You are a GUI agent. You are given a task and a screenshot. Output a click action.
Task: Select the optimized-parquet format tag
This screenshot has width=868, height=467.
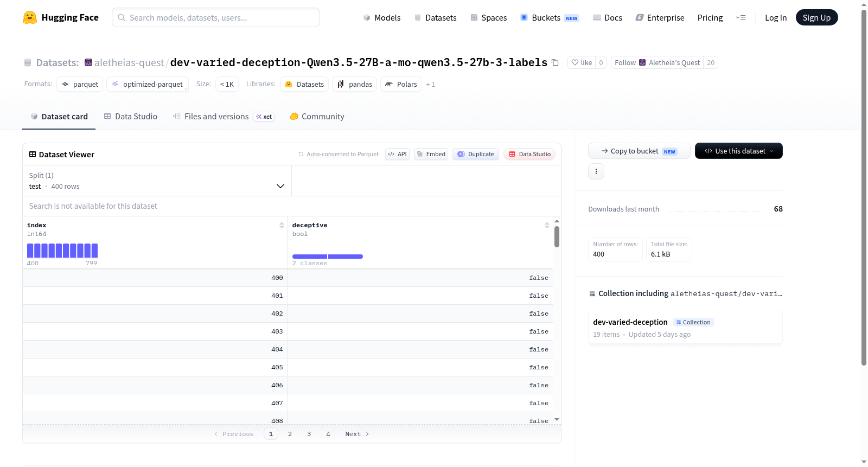tap(148, 84)
